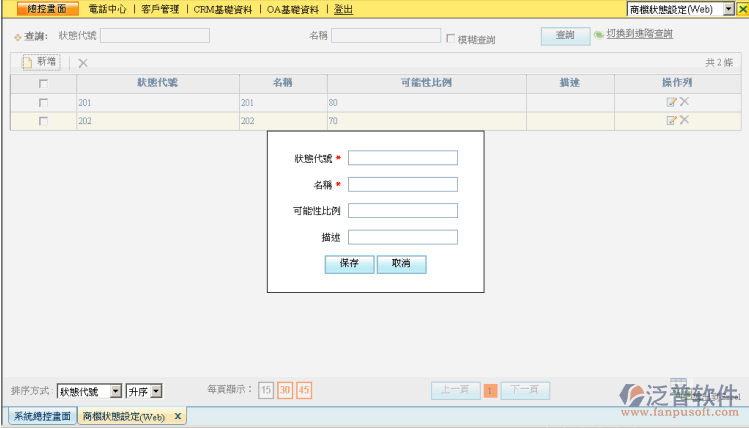Open the 商機狀態設定(Web) dropdown at top right

tap(728, 9)
